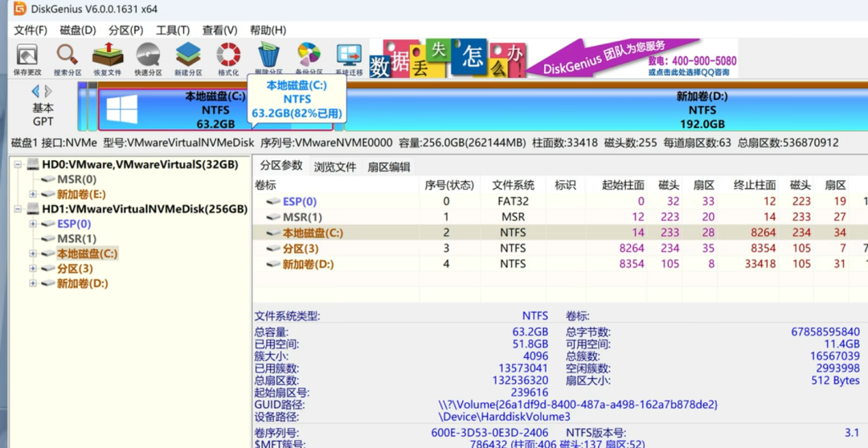Click the DiskGenius team service banner
This screenshot has height=448, width=868.
pos(633,59)
